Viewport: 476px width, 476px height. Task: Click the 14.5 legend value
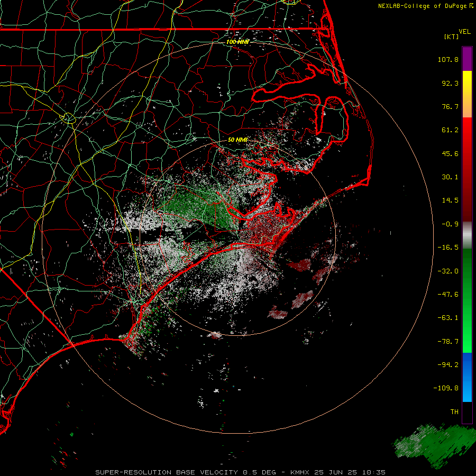(x=450, y=200)
